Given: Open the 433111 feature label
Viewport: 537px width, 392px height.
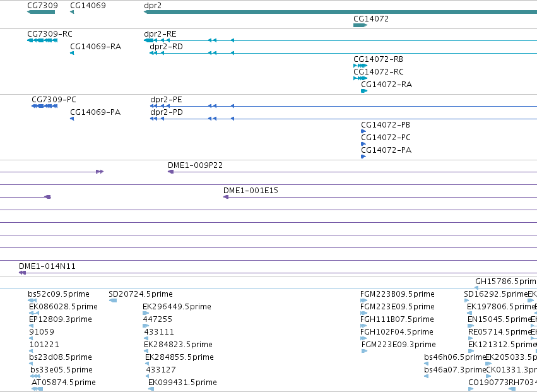Looking at the screenshot, I should click(159, 332).
